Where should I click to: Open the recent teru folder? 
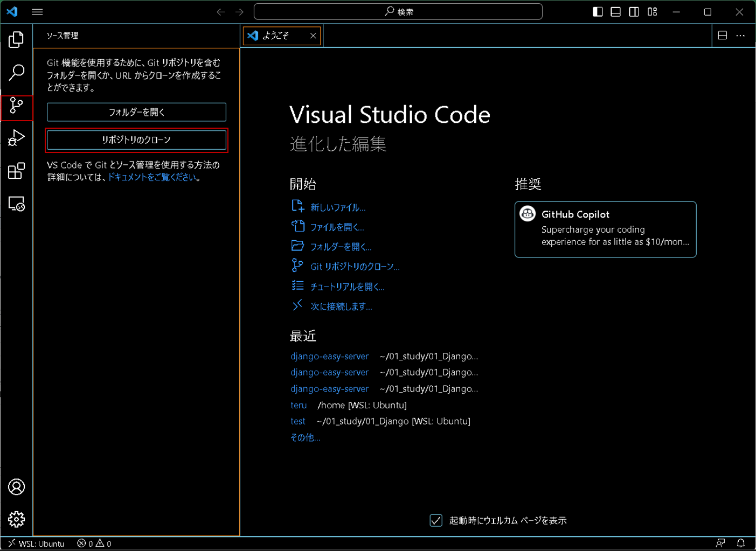299,405
